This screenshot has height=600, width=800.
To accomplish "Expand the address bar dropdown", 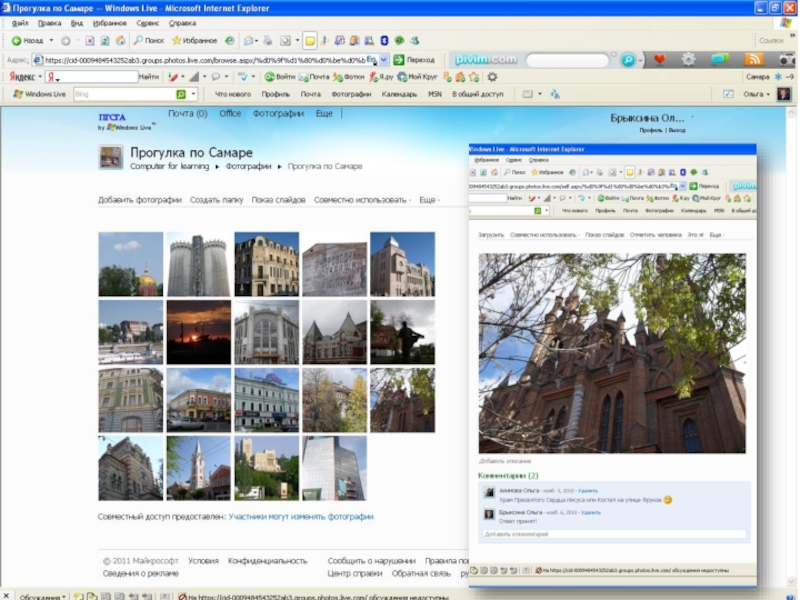I will pos(384,60).
